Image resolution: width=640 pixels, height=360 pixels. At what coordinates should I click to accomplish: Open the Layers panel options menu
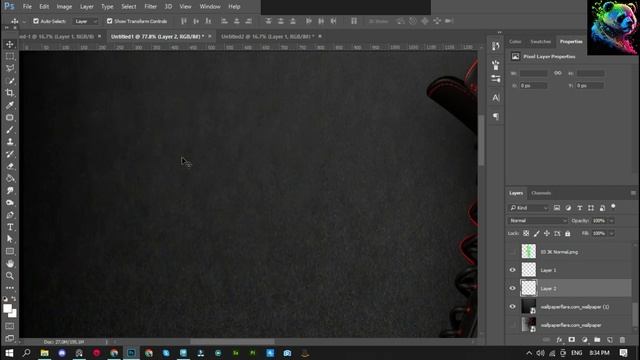pyautogui.click(x=633, y=193)
